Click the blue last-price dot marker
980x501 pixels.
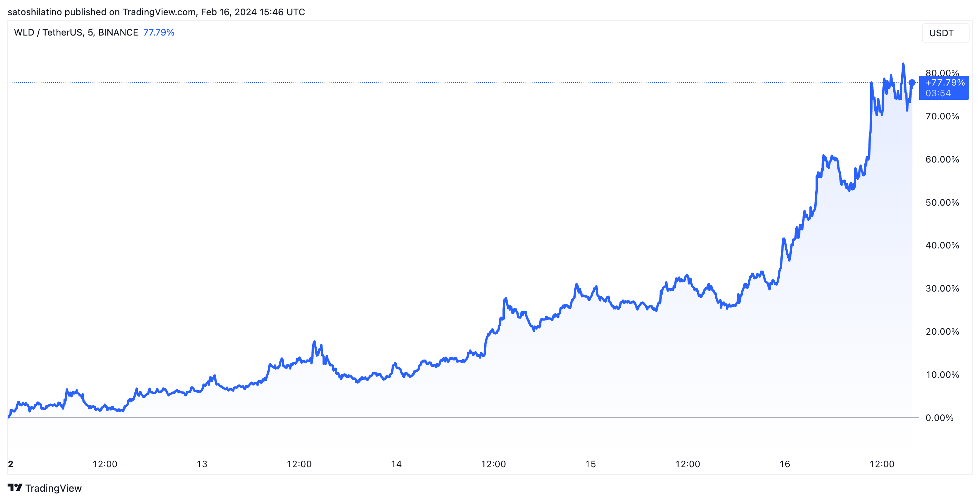pos(912,82)
